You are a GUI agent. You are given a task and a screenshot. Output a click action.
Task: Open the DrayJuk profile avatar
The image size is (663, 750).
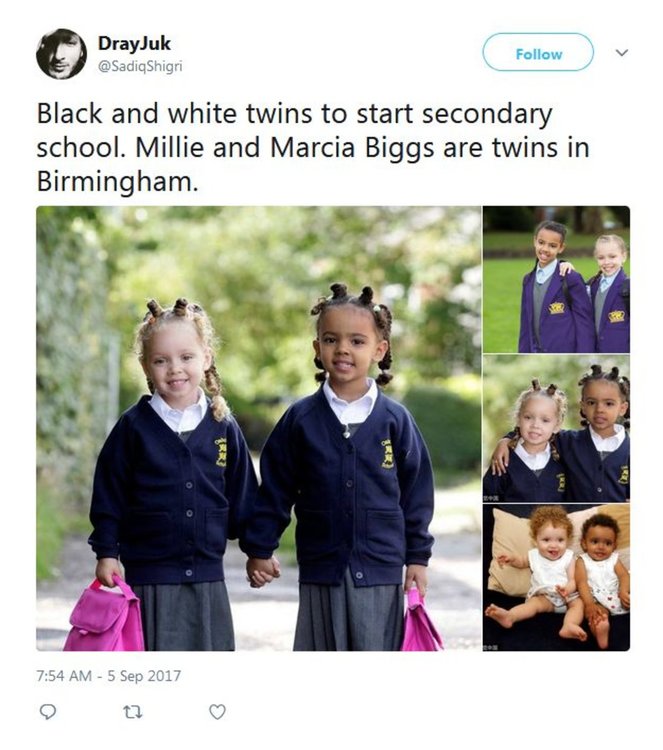coord(61,54)
